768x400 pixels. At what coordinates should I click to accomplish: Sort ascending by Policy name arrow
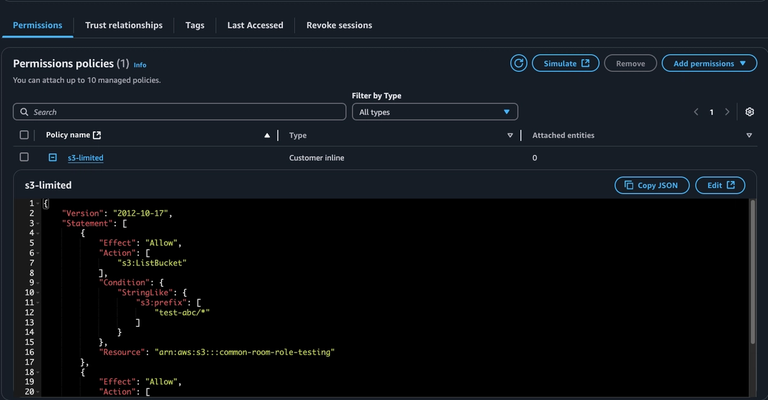[267, 136]
